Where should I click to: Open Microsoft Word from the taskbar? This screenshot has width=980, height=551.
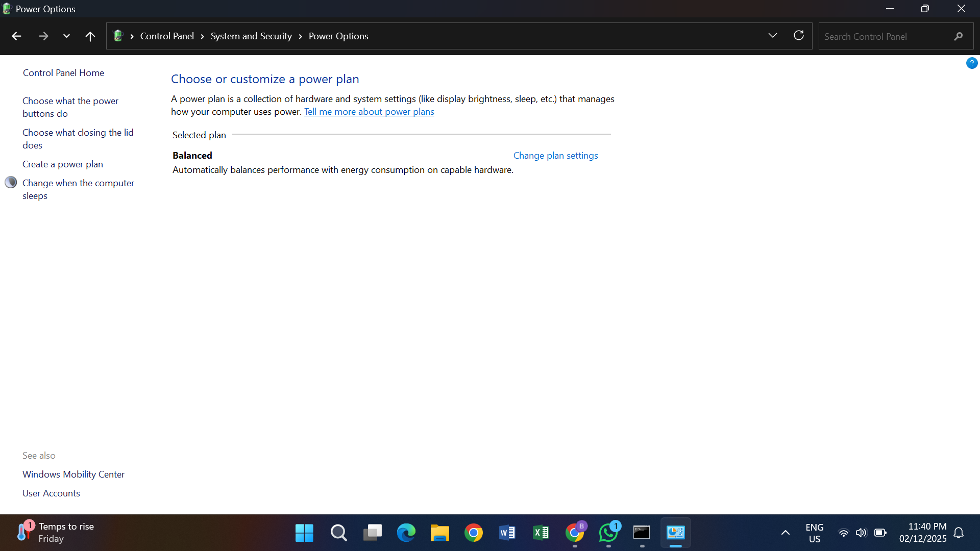pos(507,532)
